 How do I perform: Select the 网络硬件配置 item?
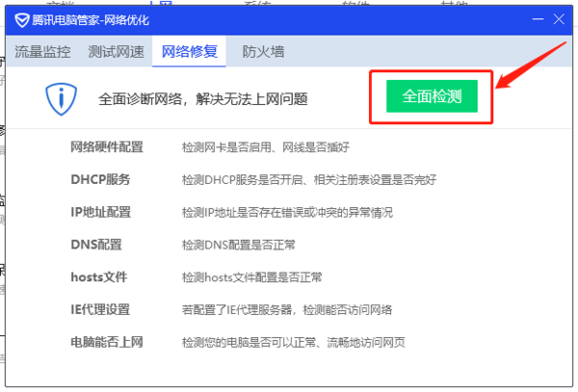(107, 147)
